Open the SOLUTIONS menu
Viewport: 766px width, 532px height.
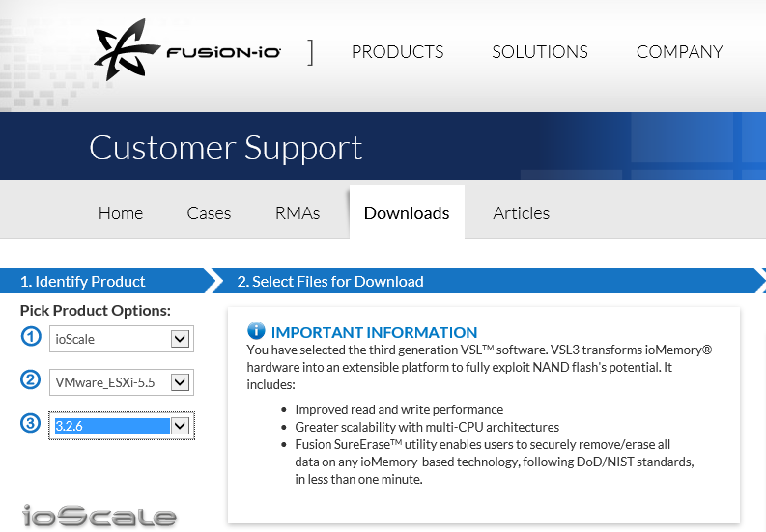[540, 52]
